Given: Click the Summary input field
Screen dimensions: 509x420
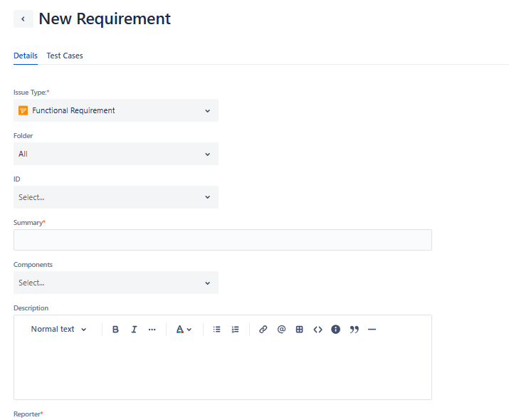Looking at the screenshot, I should pyautogui.click(x=222, y=240).
